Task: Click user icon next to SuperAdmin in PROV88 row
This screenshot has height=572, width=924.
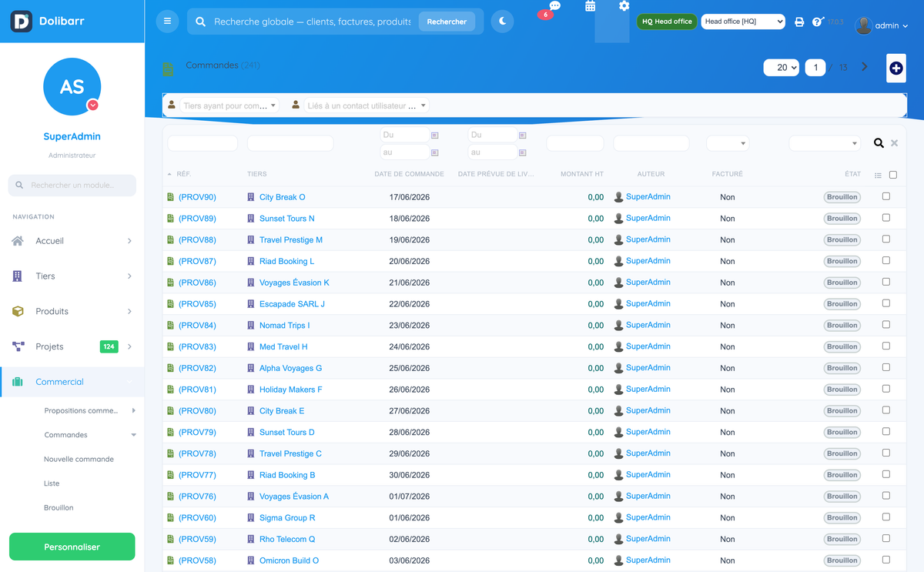Action: pyautogui.click(x=618, y=240)
